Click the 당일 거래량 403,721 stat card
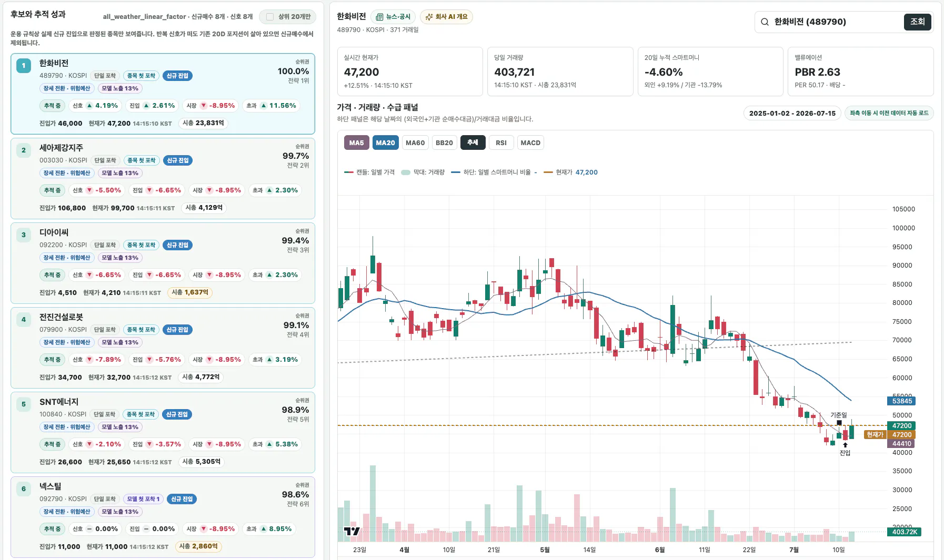Viewport: 944px width, 560px height. tap(560, 72)
